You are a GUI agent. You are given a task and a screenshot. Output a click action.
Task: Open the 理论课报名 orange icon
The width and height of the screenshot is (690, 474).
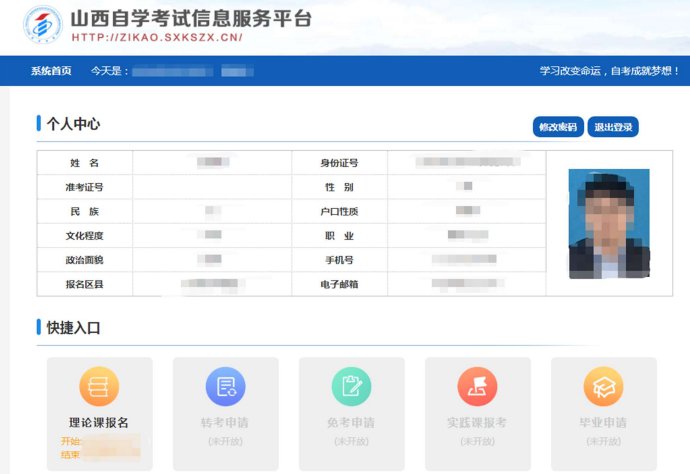click(x=99, y=386)
